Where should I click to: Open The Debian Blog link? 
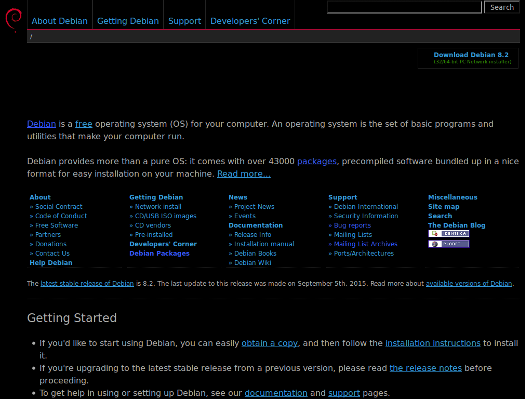click(x=457, y=225)
